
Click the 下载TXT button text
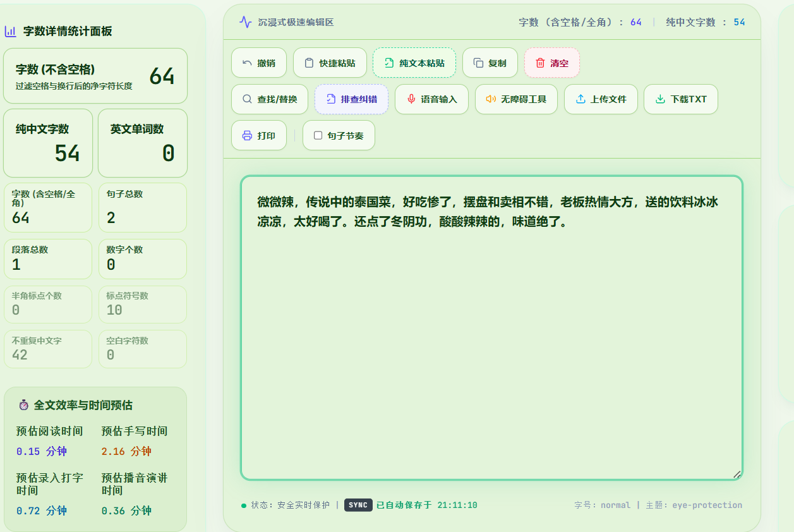click(x=689, y=99)
